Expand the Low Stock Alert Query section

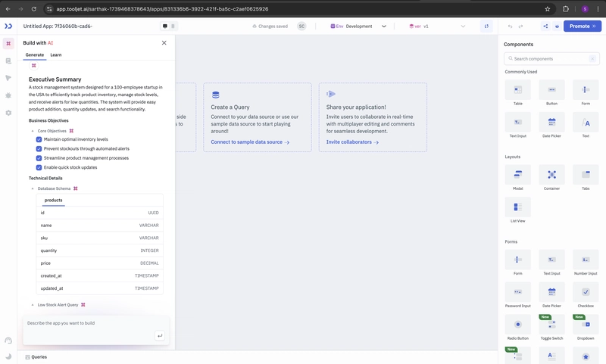33,304
